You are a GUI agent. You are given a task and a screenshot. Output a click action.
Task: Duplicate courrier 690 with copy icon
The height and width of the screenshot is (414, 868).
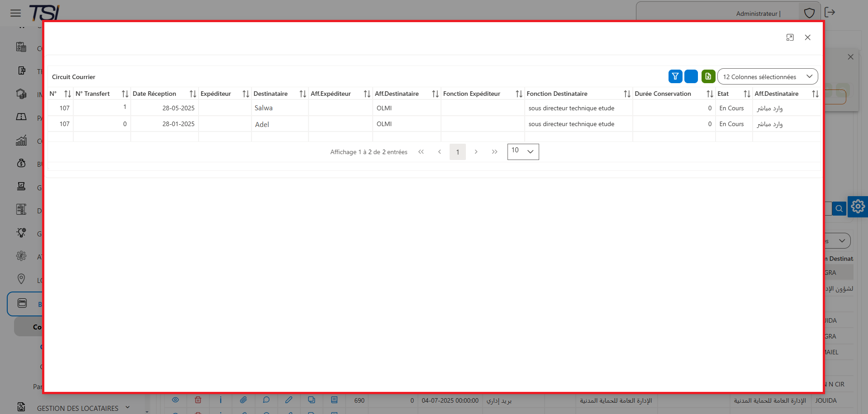[x=311, y=400]
